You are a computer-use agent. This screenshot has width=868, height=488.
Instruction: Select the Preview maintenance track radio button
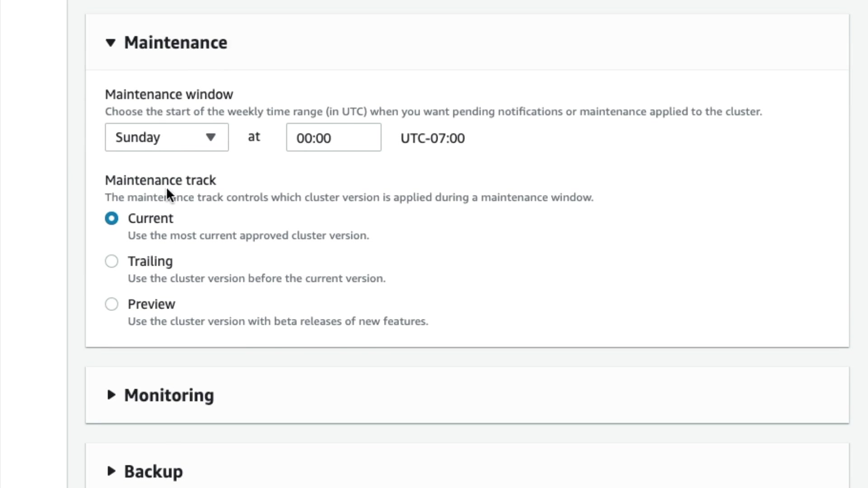pyautogui.click(x=112, y=304)
